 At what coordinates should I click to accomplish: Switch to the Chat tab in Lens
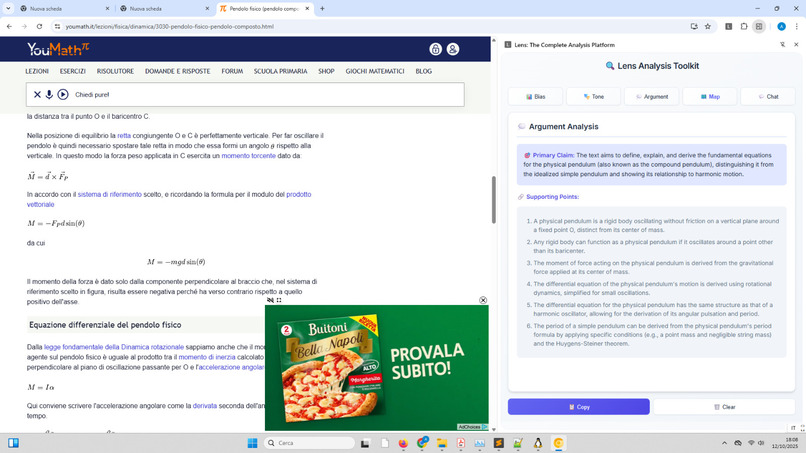768,97
